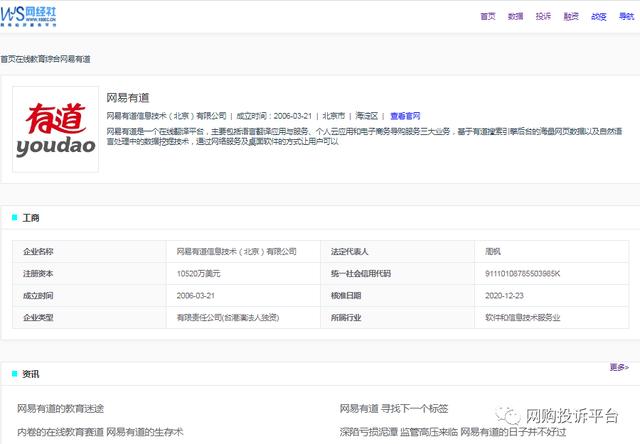Click the table cell 网易有道信息技术(北京)有限公司

click(x=243, y=251)
